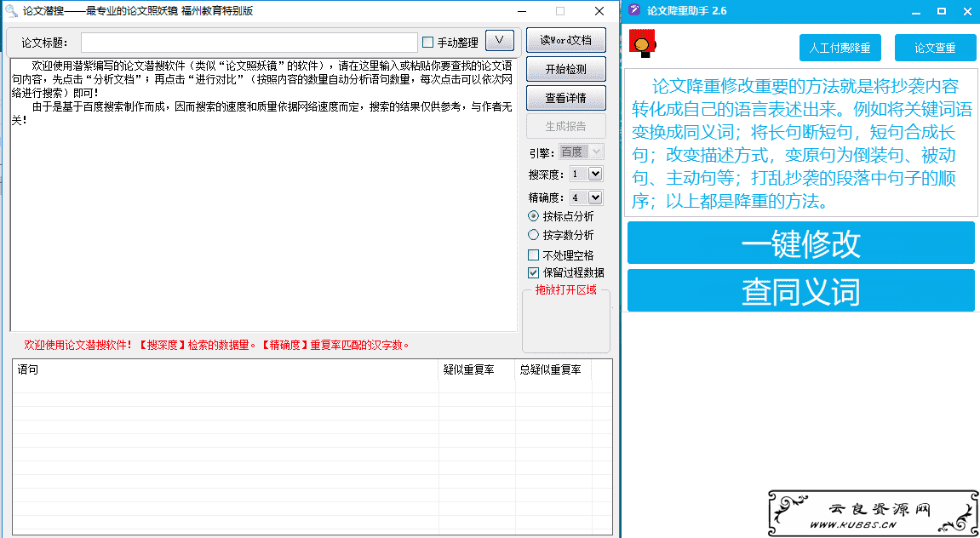Click 开始检测 button
The image size is (980, 538).
click(565, 69)
